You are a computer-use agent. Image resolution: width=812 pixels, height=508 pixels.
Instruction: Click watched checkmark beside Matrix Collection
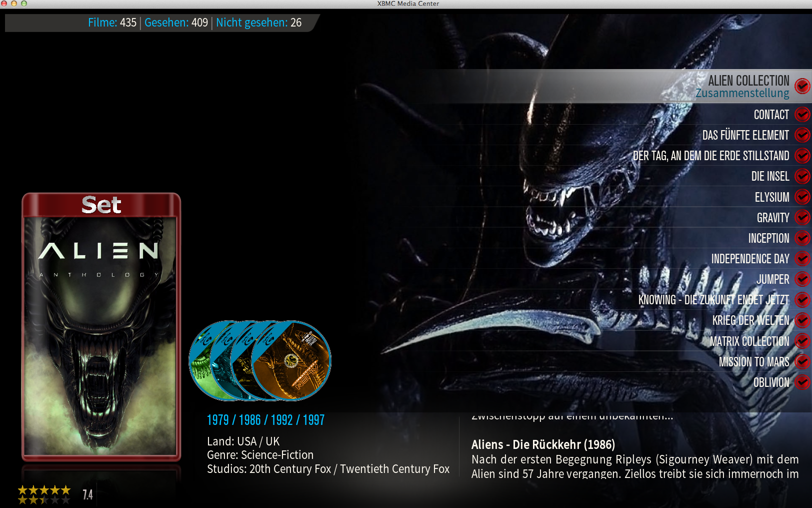point(802,341)
